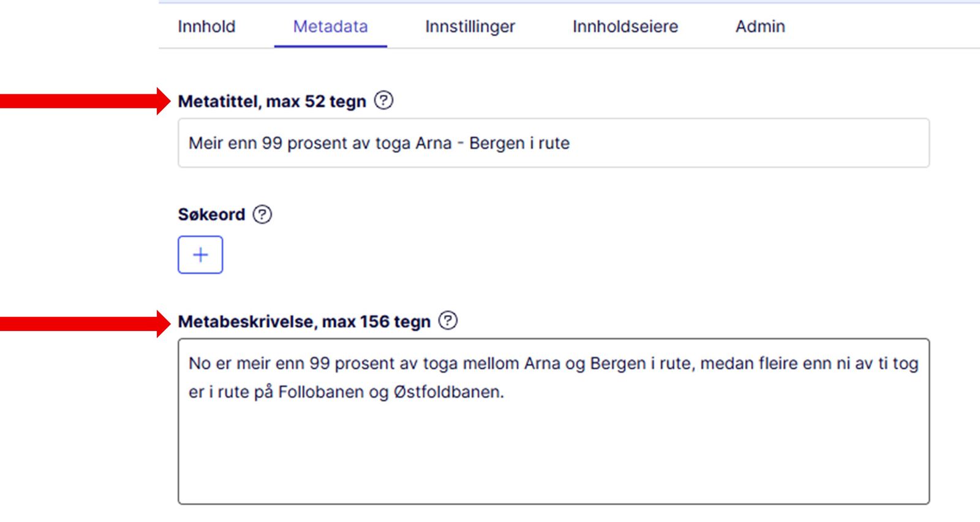This screenshot has height=522, width=980.
Task: Go to the Innholdseiere tab
Action: click(x=625, y=26)
